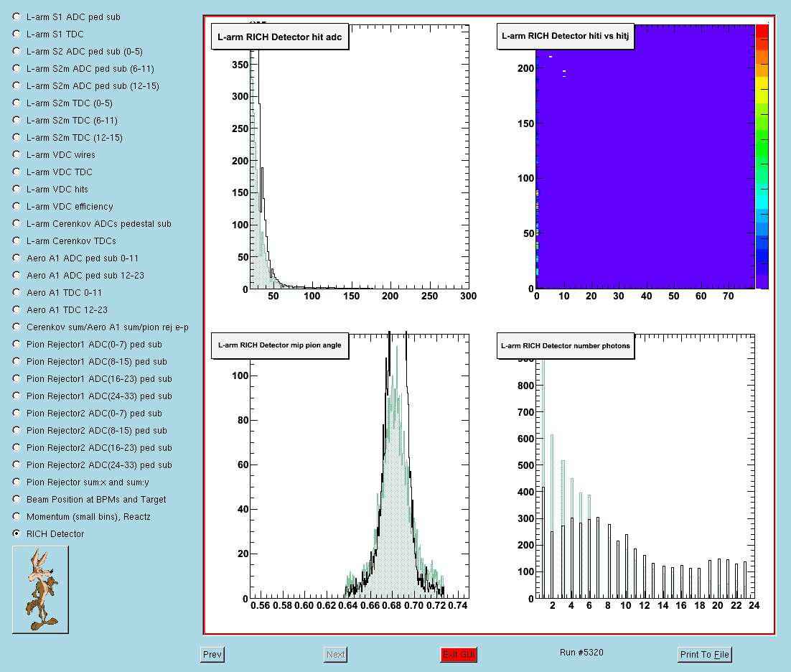791x672 pixels.
Task: Select Pion Rejector1 ADC(24-33) ped sub
Action: click(x=17, y=396)
